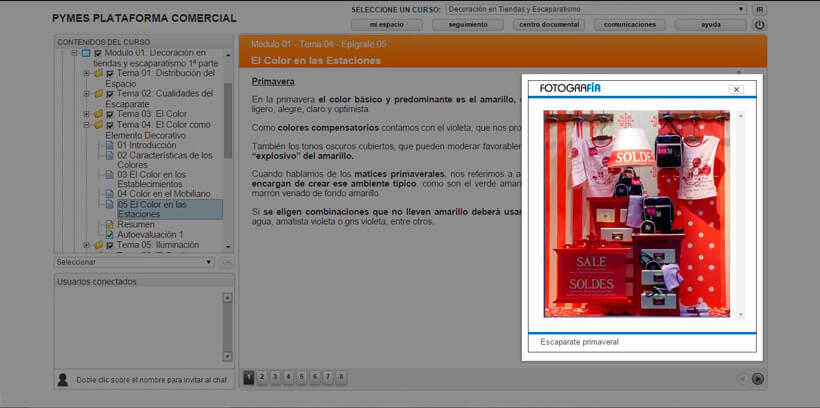
Task: Click the previous page arrow button
Action: coord(742,379)
